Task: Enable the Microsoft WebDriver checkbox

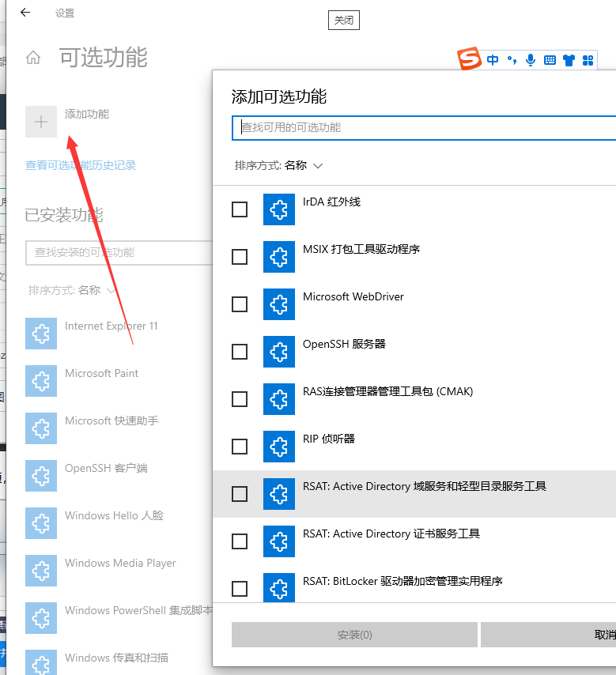Action: click(x=240, y=304)
